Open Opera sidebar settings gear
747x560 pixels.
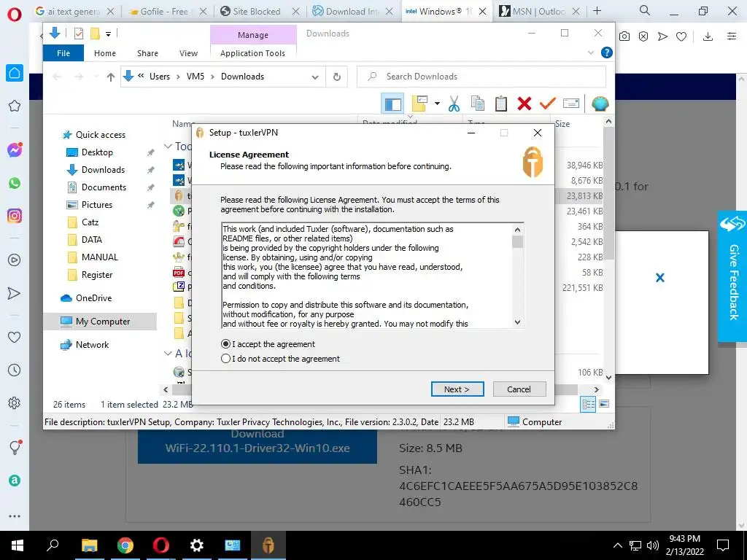click(15, 402)
